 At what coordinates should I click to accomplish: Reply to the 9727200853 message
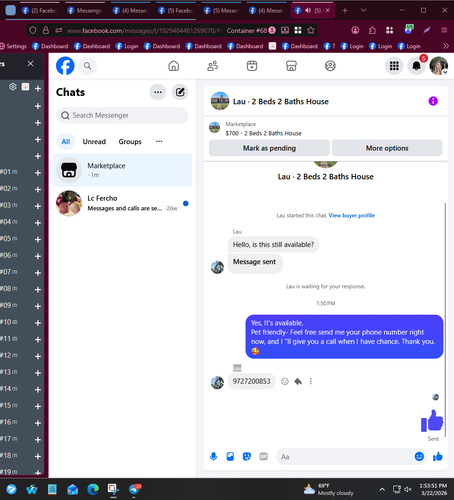[x=298, y=381]
